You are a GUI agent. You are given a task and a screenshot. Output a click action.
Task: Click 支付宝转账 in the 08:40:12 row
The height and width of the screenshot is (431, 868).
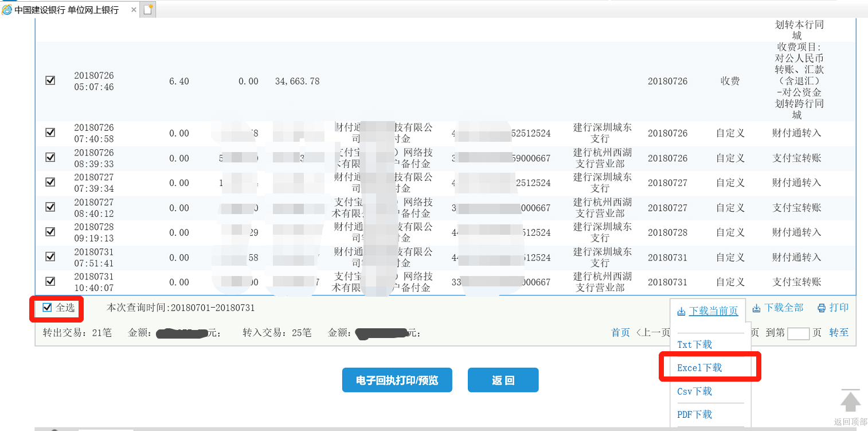click(x=797, y=208)
